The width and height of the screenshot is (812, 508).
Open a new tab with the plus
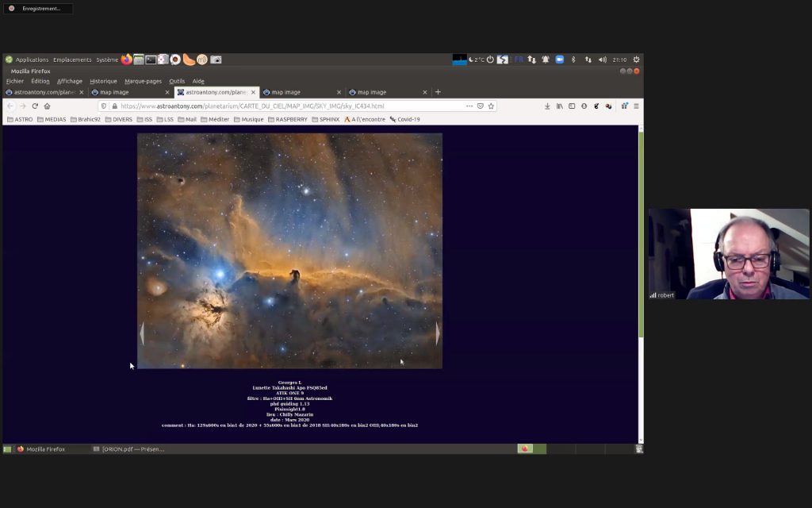(438, 92)
